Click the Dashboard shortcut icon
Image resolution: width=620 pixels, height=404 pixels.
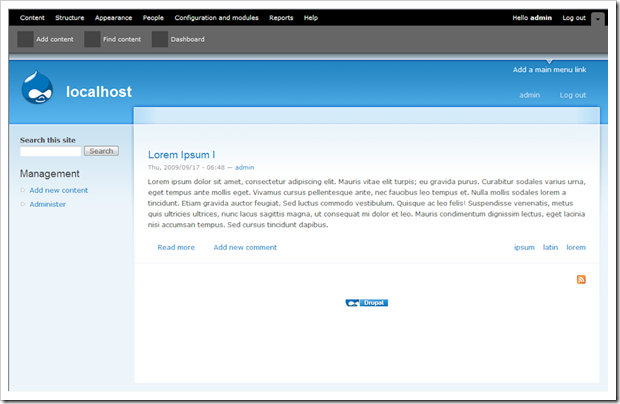(160, 39)
